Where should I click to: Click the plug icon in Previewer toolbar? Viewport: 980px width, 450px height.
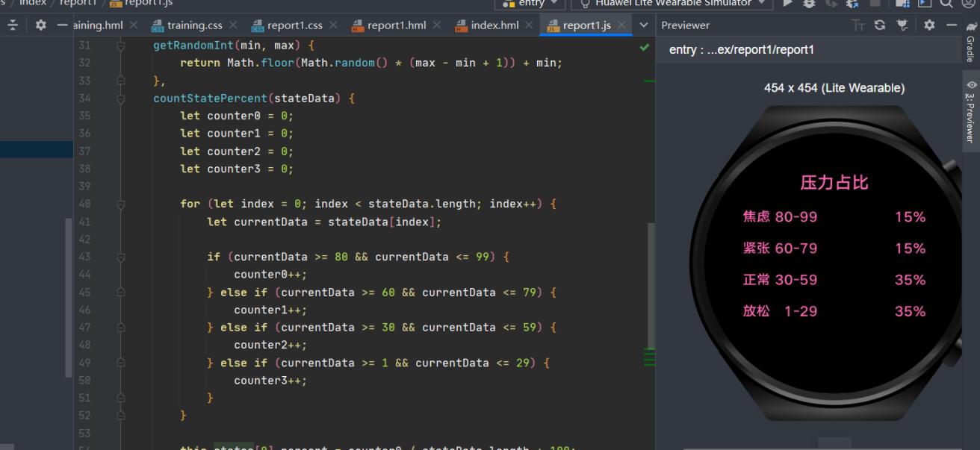click(x=902, y=25)
